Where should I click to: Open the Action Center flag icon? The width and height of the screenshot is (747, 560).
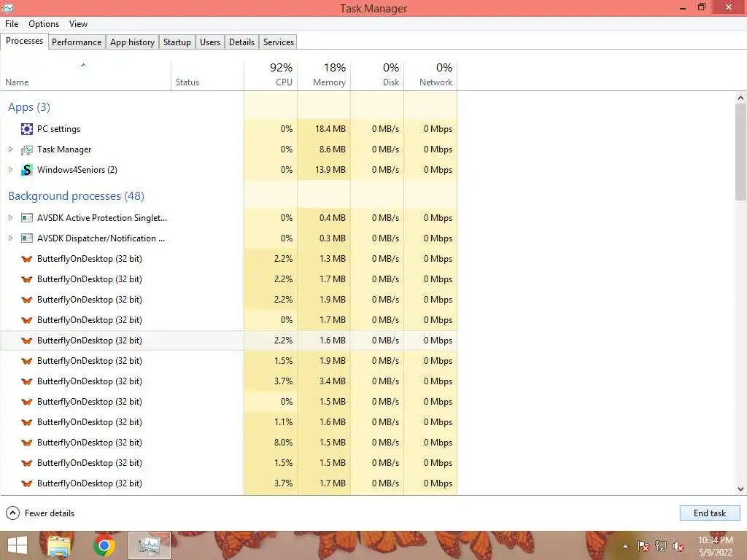[643, 546]
